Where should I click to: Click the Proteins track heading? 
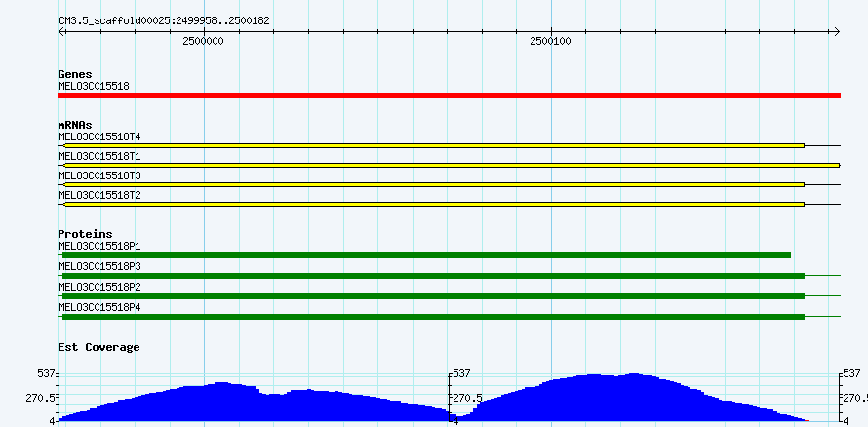click(85, 234)
